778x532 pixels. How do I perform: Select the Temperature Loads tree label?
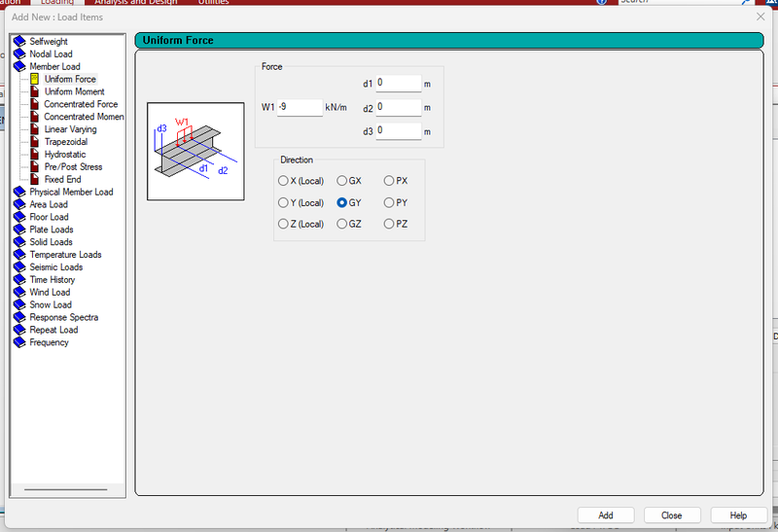coord(65,254)
